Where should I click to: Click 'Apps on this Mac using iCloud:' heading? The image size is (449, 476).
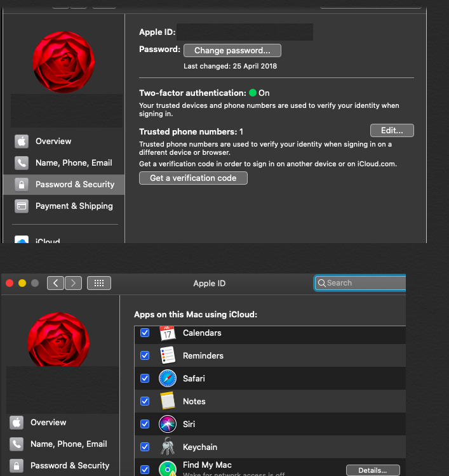coord(196,315)
